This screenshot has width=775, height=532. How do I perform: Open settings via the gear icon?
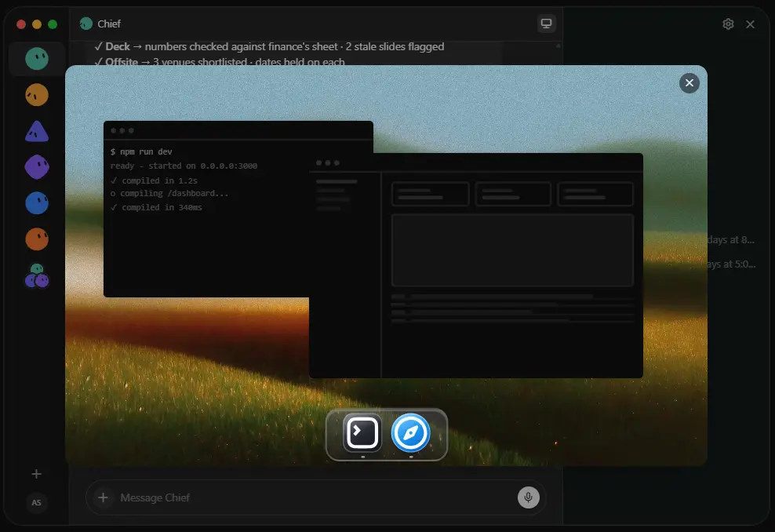[728, 24]
